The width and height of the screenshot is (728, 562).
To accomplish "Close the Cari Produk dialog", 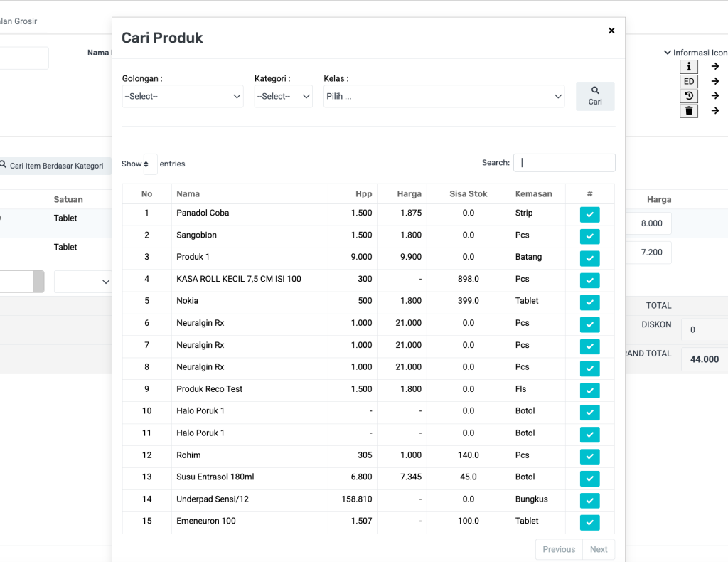I will coord(611,31).
